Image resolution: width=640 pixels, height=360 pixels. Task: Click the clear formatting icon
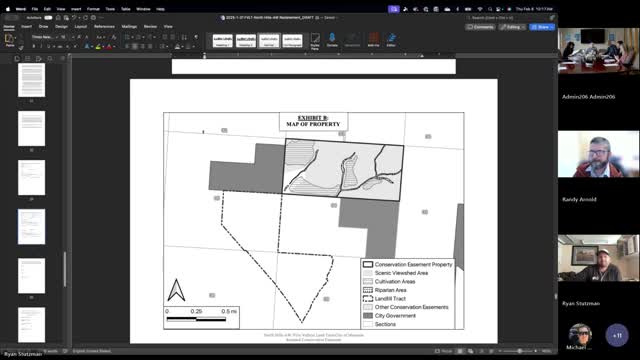coord(114,37)
